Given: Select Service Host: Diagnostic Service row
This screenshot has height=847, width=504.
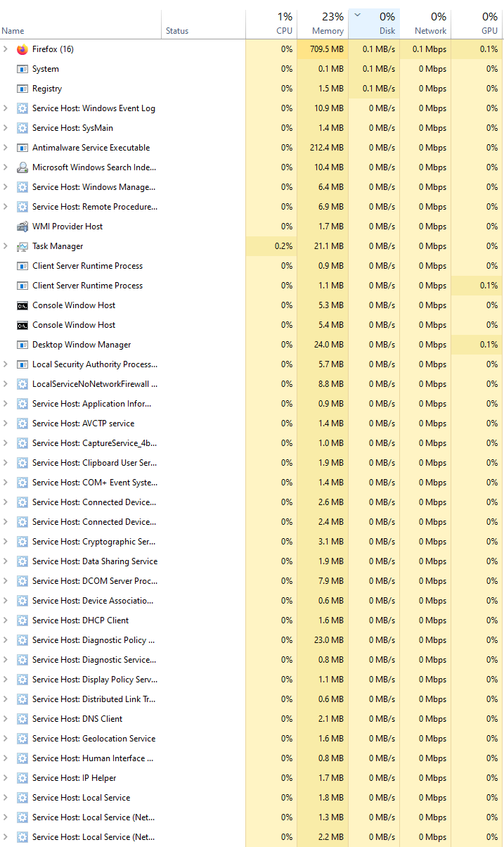Looking at the screenshot, I should tap(252, 660).
